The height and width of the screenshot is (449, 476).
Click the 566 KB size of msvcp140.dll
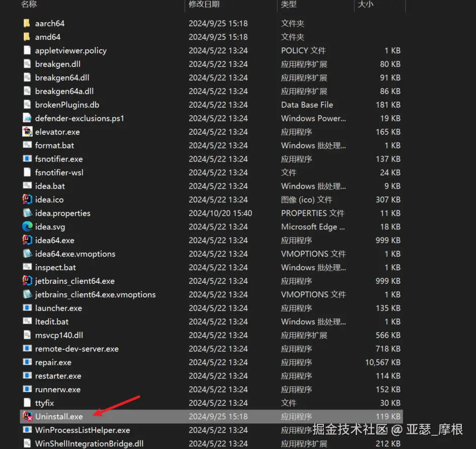point(388,335)
